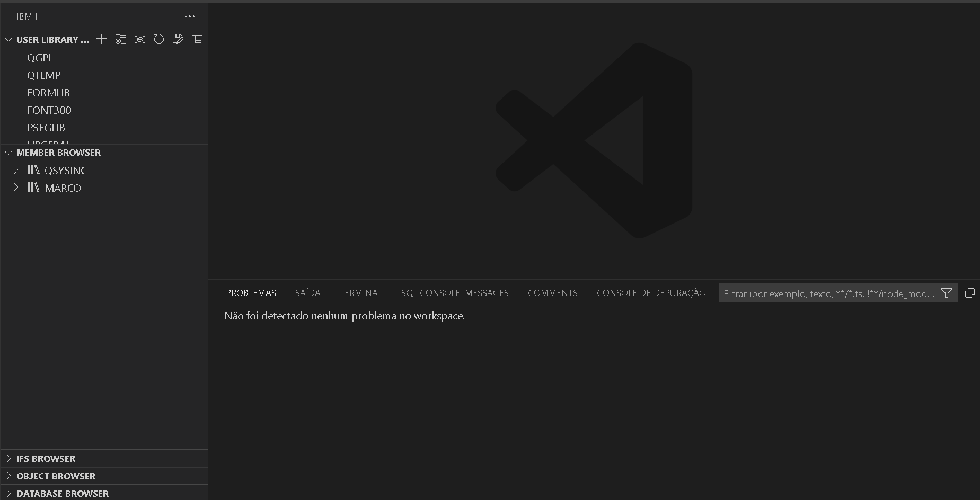Image resolution: width=980 pixels, height=500 pixels.
Task: Open the Problems panel in editor icon
Action: tap(970, 293)
